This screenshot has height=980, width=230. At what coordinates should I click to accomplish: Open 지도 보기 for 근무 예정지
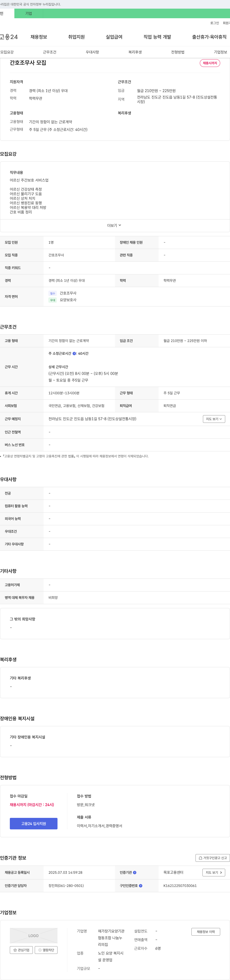214,419
